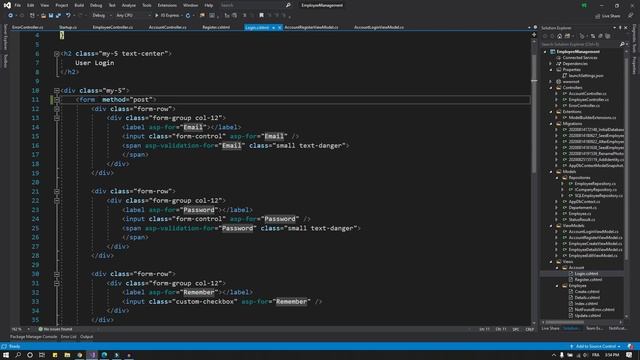This screenshot has width=640, height=360.
Task: Collapse the h2 block at line 6
Action: click(57, 54)
